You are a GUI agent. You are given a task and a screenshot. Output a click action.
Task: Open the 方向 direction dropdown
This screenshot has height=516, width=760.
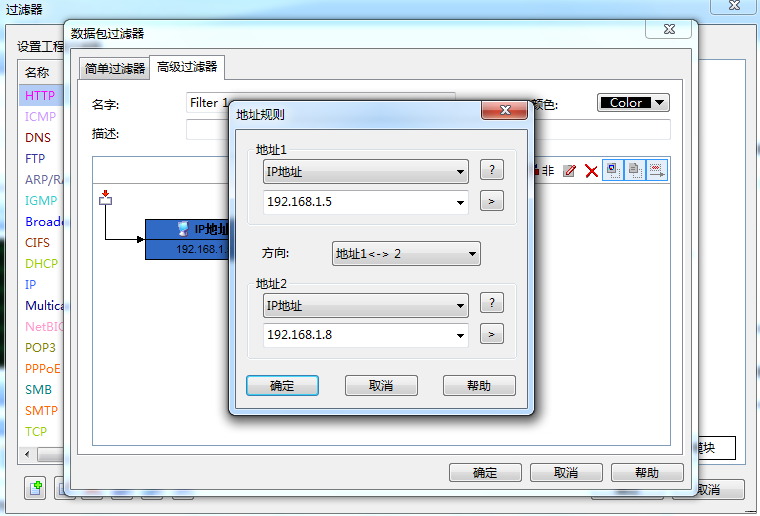click(x=406, y=253)
